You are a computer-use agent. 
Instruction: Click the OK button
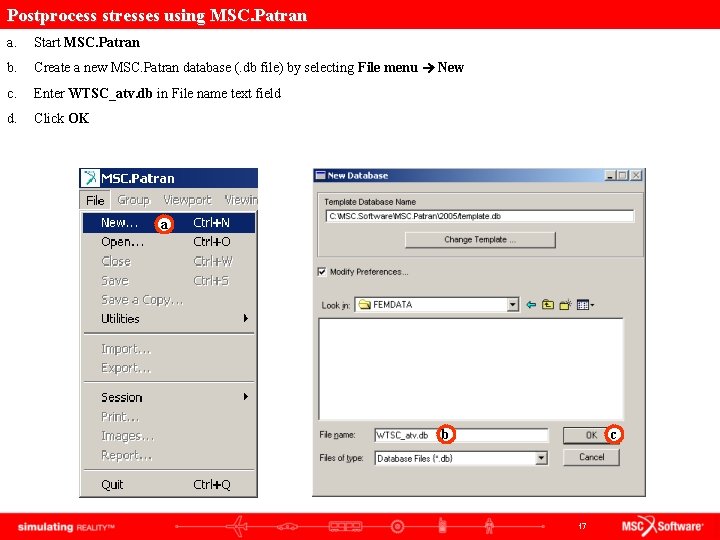591,435
